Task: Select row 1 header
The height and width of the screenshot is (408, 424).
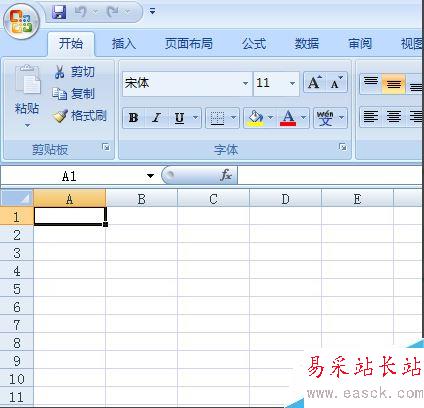Action: tap(16, 217)
